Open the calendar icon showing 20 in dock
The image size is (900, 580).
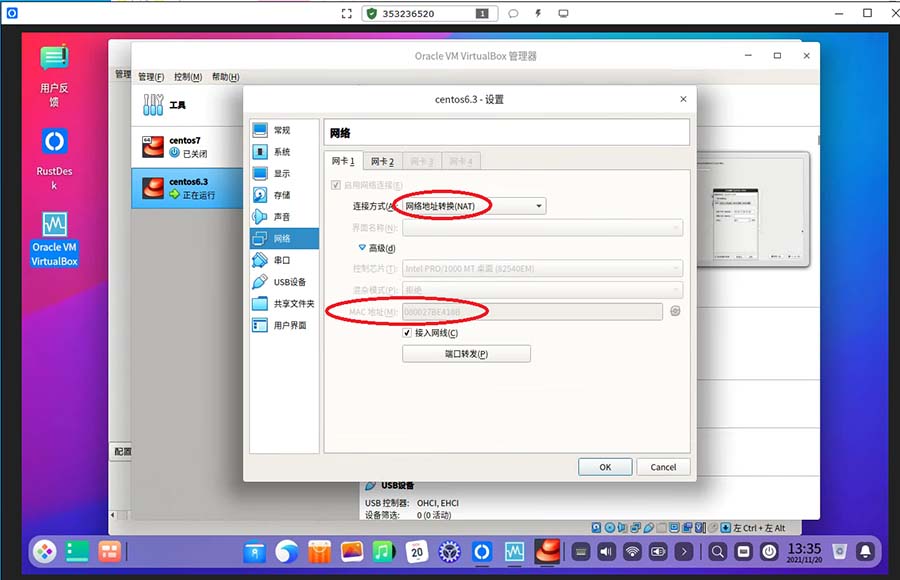click(x=417, y=552)
